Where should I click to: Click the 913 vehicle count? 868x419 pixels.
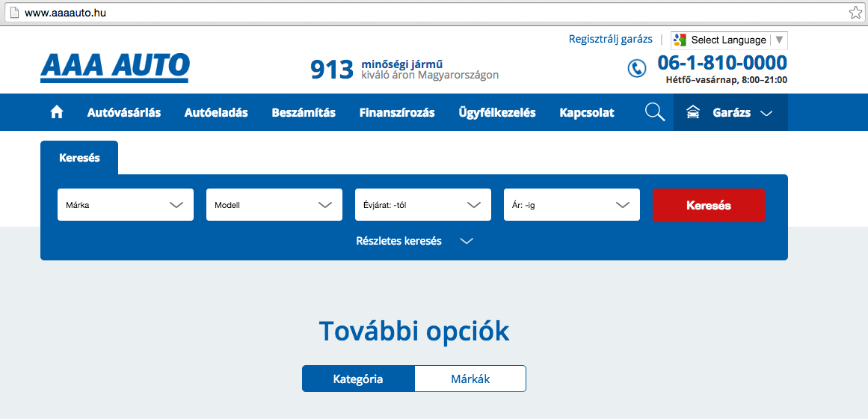[x=332, y=70]
